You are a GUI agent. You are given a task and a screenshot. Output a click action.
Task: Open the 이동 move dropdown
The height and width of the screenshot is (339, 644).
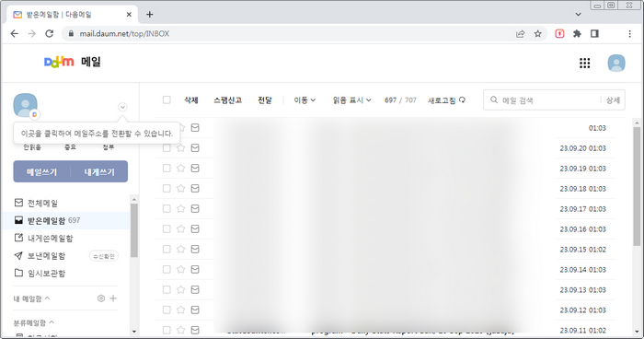(305, 100)
